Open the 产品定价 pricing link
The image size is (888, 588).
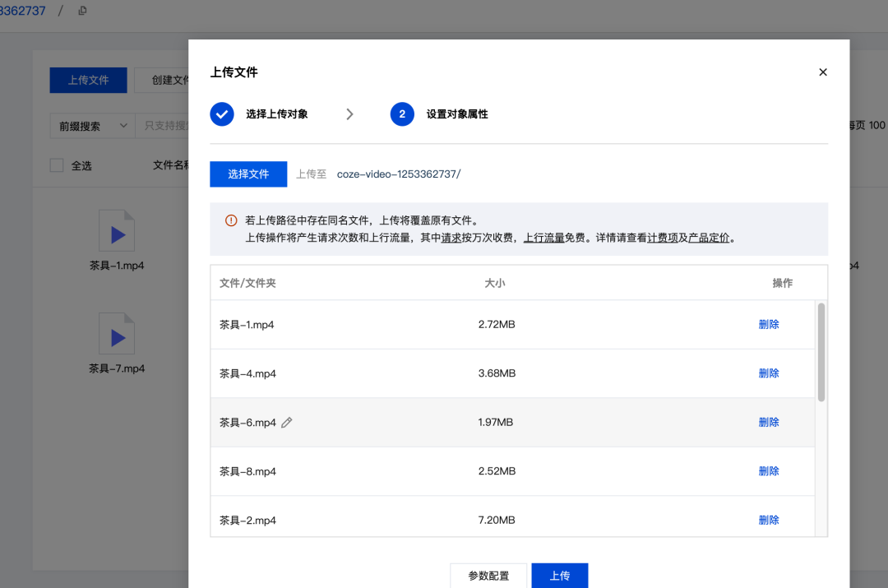click(x=709, y=238)
